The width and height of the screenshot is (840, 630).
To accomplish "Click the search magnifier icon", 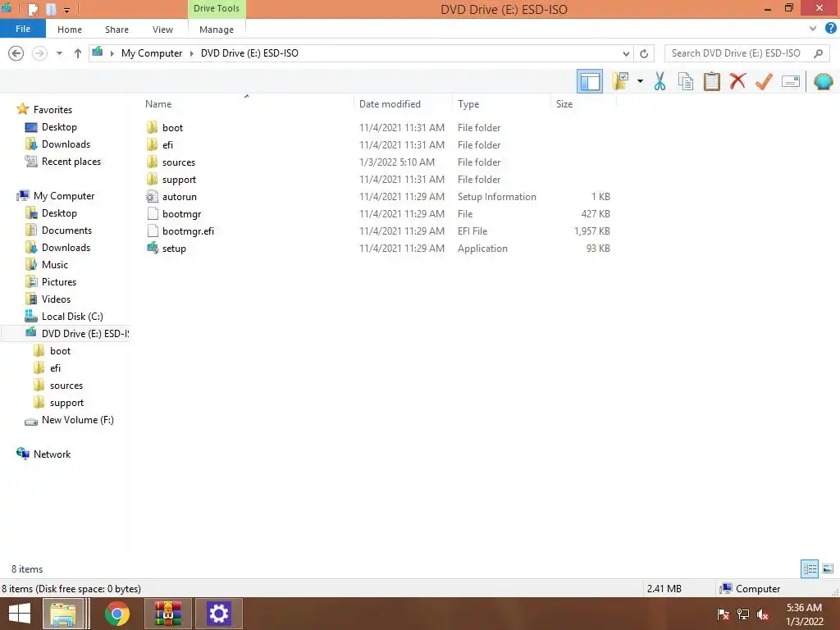I will [x=818, y=53].
